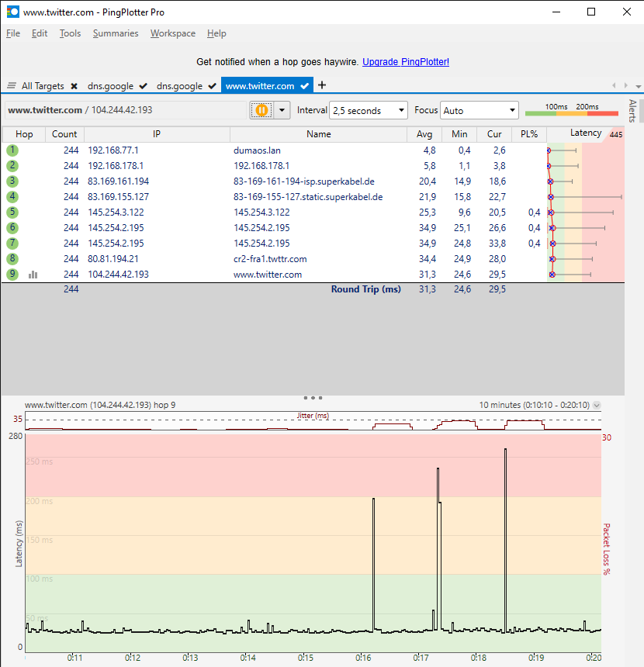Click the Cur column header
The image size is (644, 667).
pyautogui.click(x=494, y=134)
